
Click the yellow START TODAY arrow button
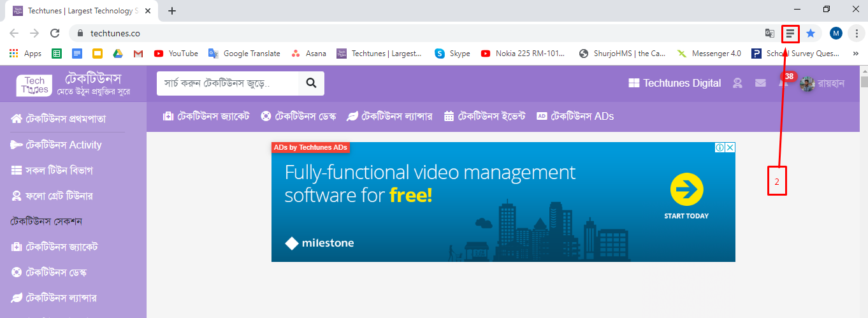[x=686, y=189]
